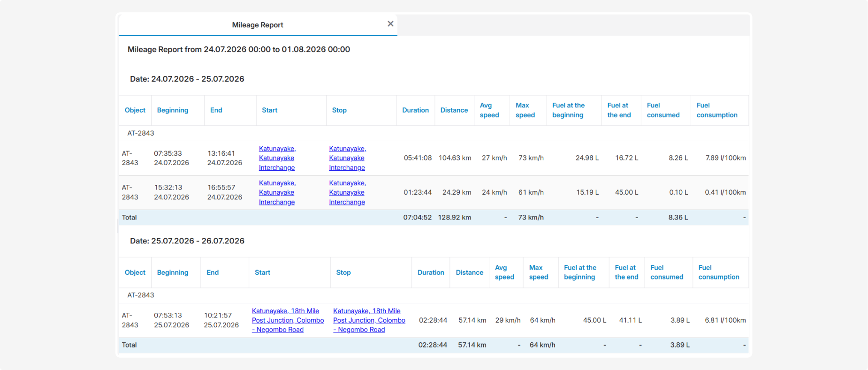The width and height of the screenshot is (868, 370).
Task: Select the AT-2843 group row in the first table
Action: click(434, 133)
